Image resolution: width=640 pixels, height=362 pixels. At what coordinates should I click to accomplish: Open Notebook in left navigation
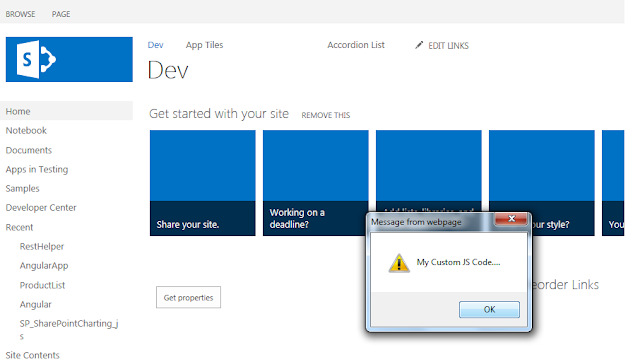tap(26, 130)
